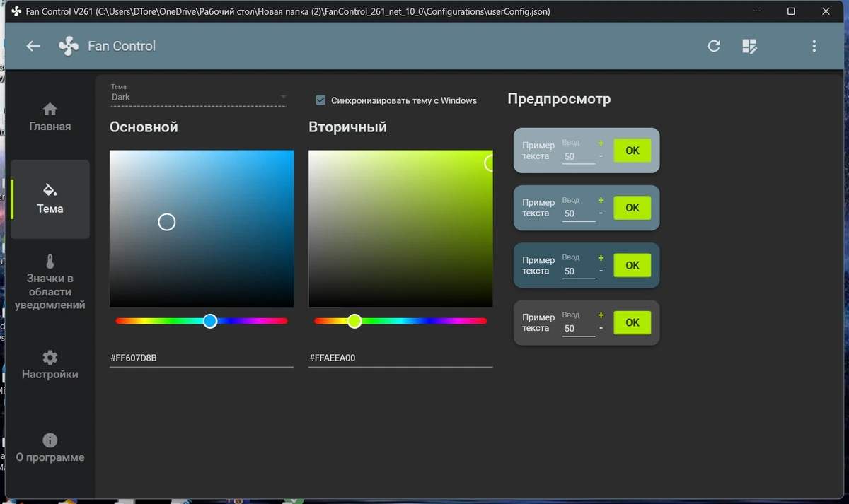Open the layout edit icon in header
The width and height of the screenshot is (849, 504).
click(x=749, y=46)
